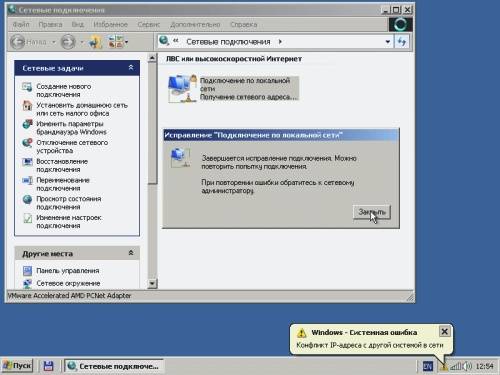Open the Справка menu
This screenshot has height=375, width=500.
tap(244, 24)
